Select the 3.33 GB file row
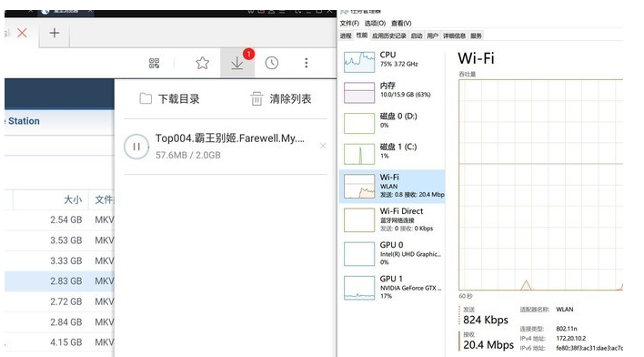644x357 pixels. click(59, 260)
